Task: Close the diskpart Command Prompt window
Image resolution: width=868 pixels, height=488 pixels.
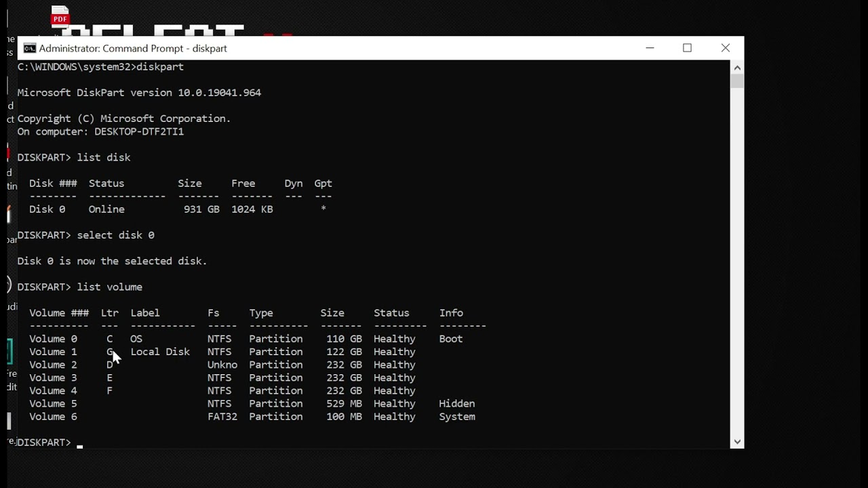Action: 726,48
